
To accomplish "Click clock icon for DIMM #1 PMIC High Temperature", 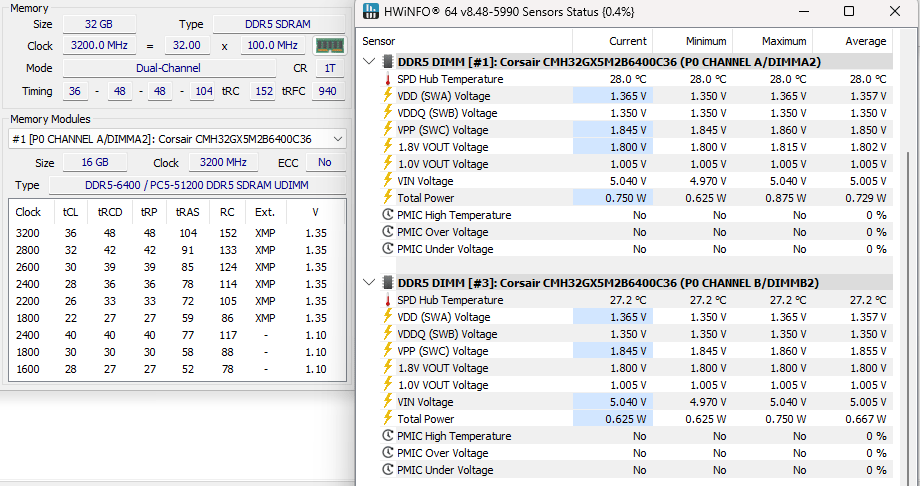I will pyautogui.click(x=388, y=215).
